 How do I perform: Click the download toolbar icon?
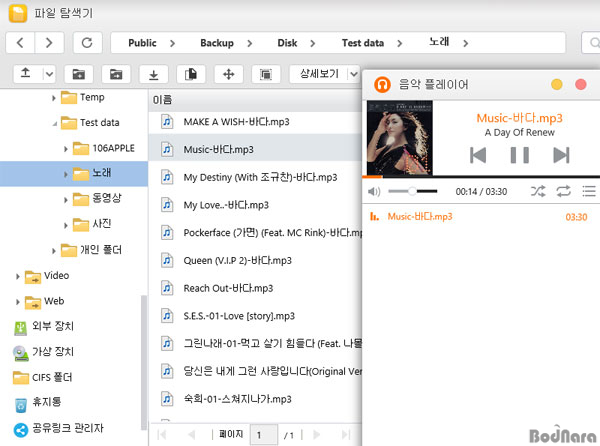[x=153, y=73]
